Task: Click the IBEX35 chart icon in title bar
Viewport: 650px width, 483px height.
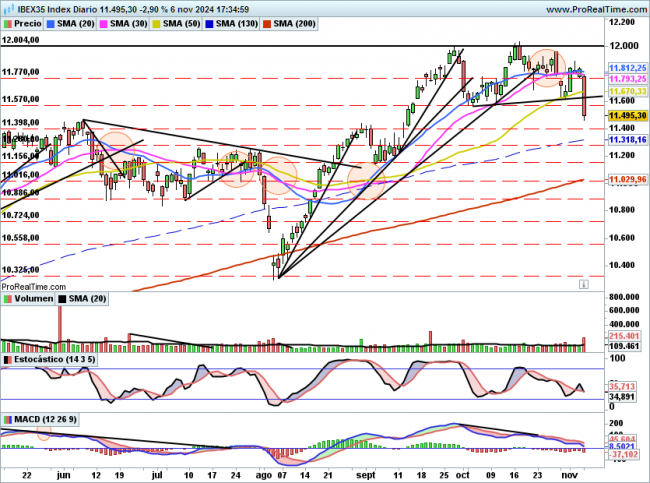Action: (x=6, y=8)
